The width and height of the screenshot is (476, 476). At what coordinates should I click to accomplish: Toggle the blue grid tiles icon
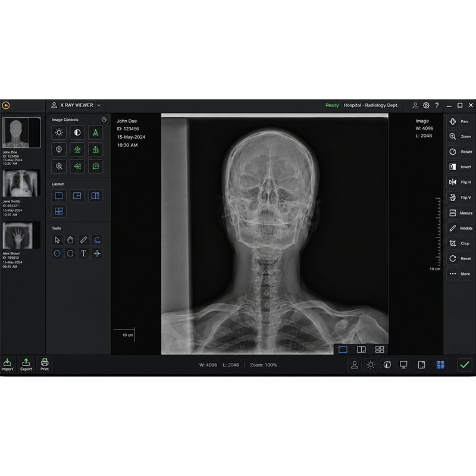(440, 365)
